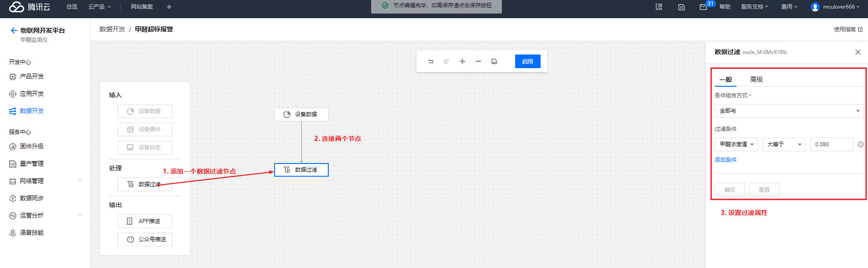Select the 数据过滤 node on the canvas
This screenshot has height=268, width=868.
click(301, 170)
